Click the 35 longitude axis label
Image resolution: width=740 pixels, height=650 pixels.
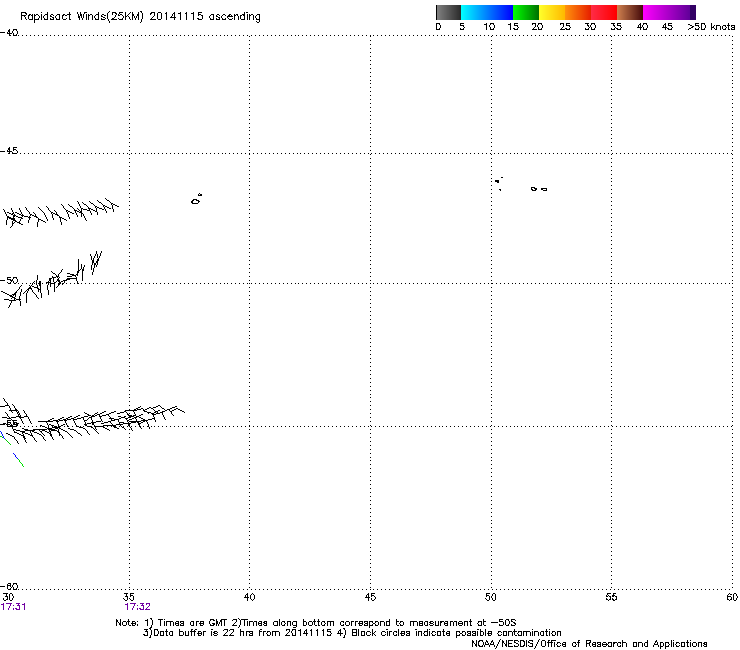[129, 597]
